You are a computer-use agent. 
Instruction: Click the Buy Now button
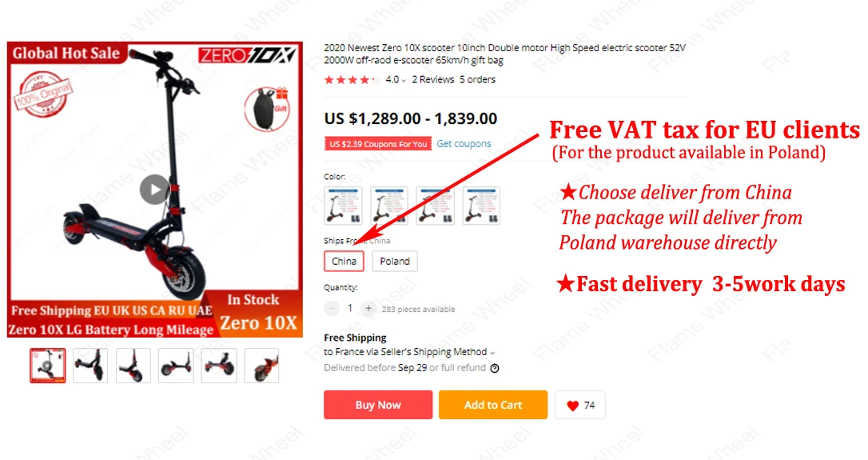378,405
